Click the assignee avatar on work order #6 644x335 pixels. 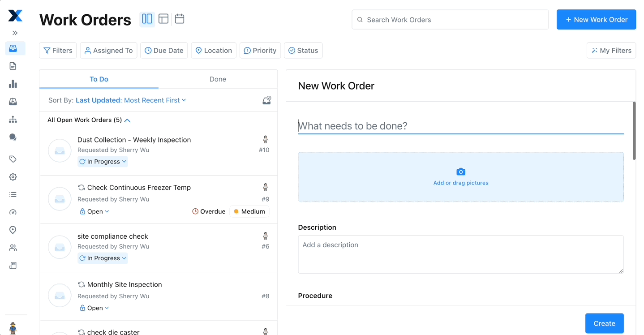[x=266, y=236]
